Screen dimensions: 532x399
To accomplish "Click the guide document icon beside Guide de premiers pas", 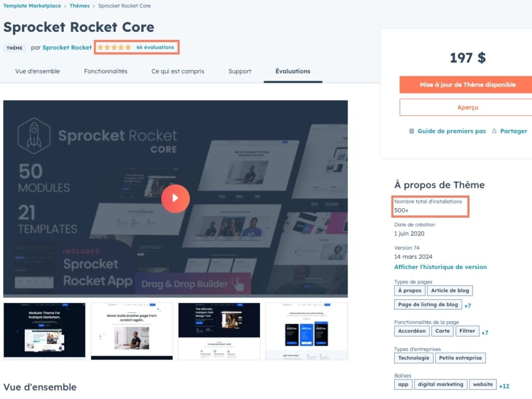I will 411,131.
